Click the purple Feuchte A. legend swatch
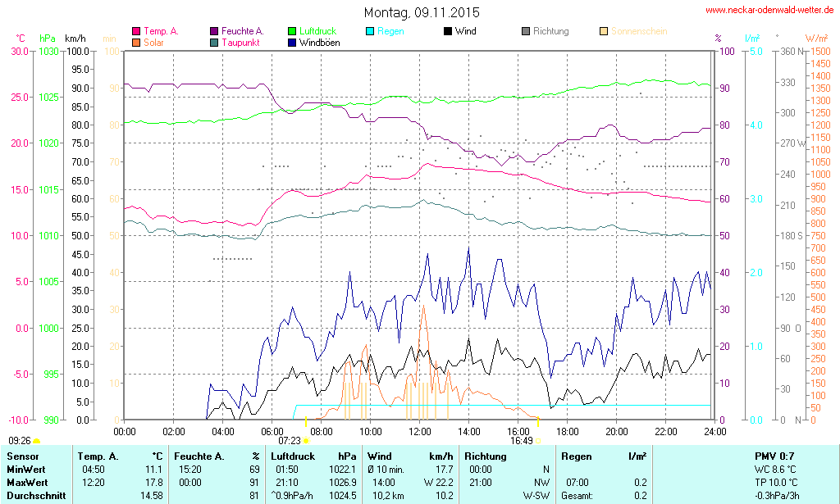This screenshot has height=504, width=840. (215, 31)
